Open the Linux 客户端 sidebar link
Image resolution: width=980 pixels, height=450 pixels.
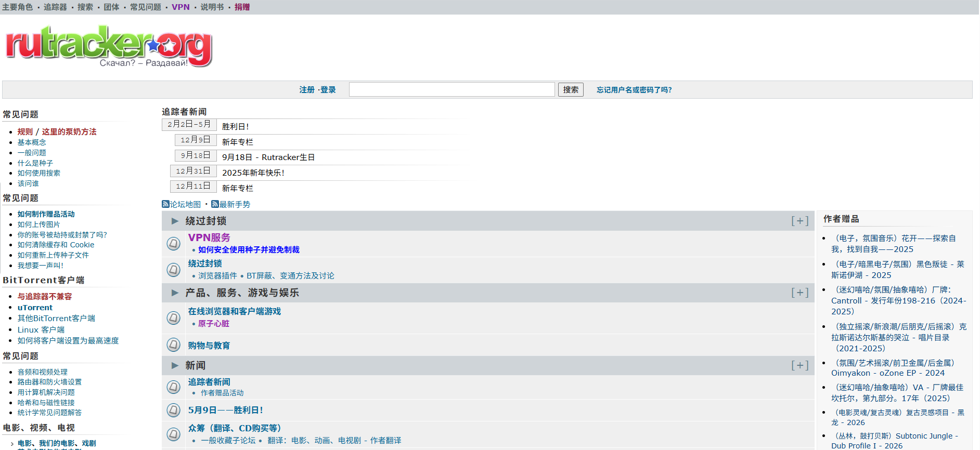tap(41, 329)
